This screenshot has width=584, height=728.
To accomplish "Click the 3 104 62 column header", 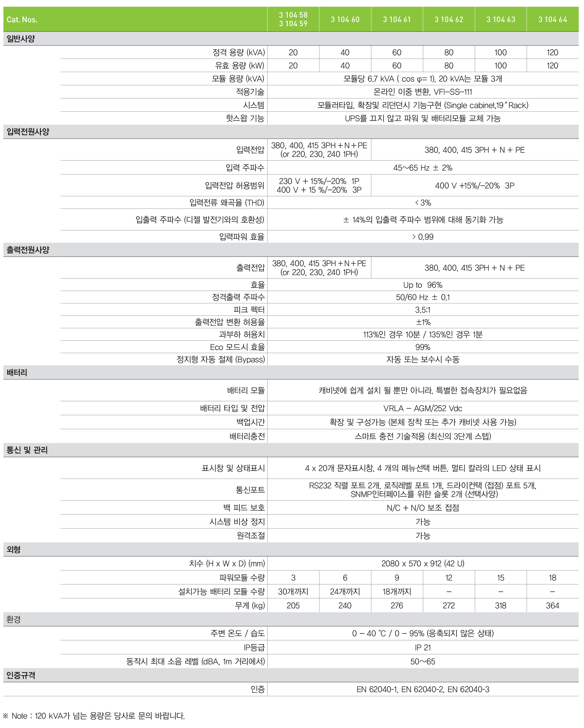I will point(448,20).
